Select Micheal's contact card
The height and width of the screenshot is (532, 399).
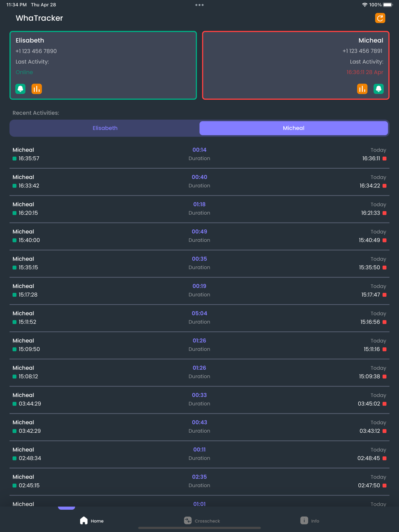pos(296,65)
